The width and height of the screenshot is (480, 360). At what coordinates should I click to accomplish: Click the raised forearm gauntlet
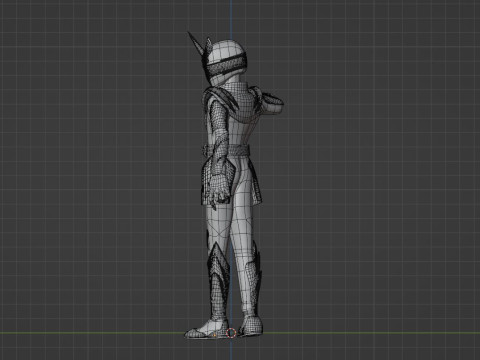tap(272, 103)
